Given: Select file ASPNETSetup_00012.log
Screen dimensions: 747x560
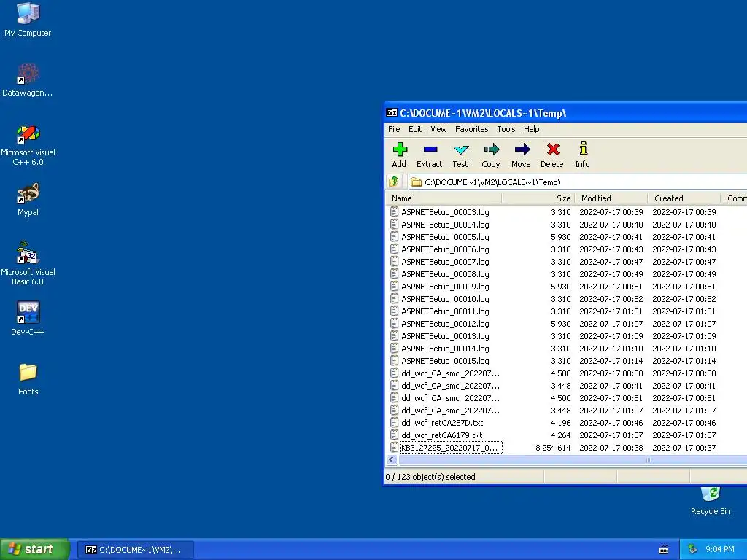Looking at the screenshot, I should tap(445, 323).
